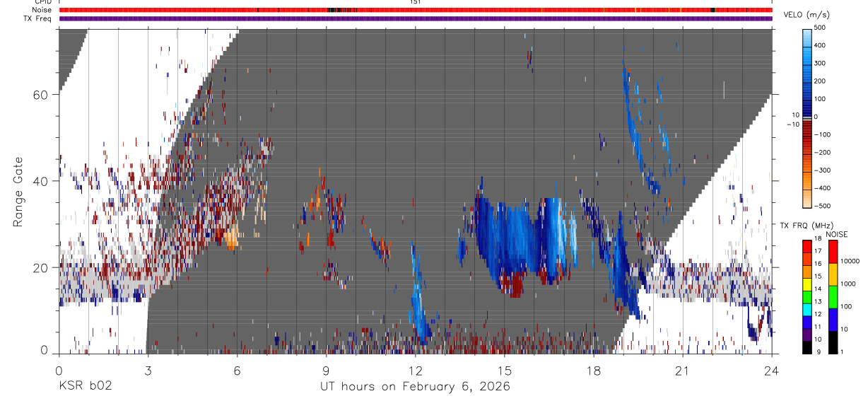
Task: Click the NOISE legend color scale bar
Action: pos(833,296)
